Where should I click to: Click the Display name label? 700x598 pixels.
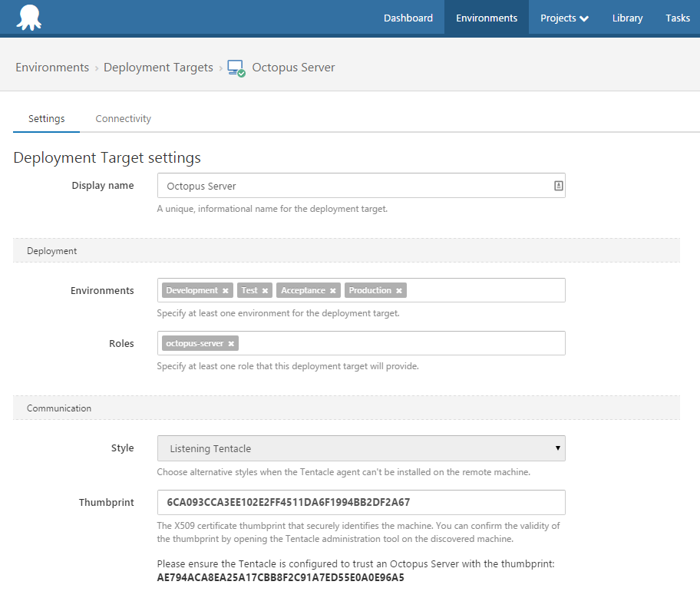(x=103, y=186)
